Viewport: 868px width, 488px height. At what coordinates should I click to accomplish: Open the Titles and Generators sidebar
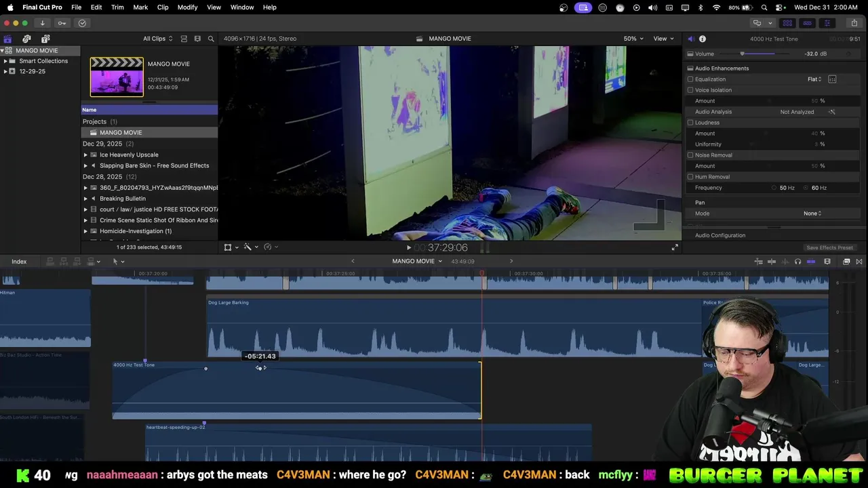coord(45,39)
